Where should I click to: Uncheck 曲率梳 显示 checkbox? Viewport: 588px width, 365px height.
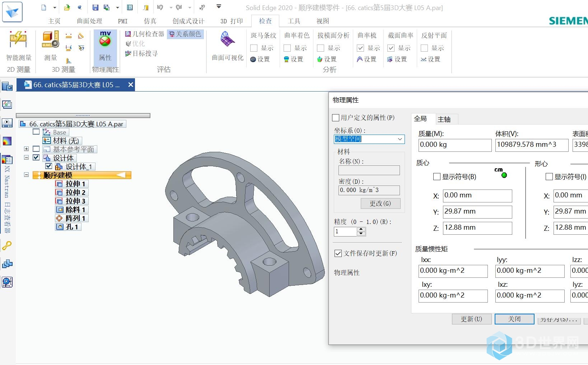click(x=360, y=48)
